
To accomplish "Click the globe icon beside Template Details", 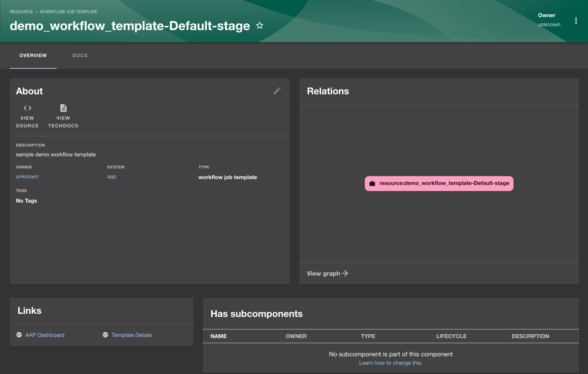I will 105,335.
